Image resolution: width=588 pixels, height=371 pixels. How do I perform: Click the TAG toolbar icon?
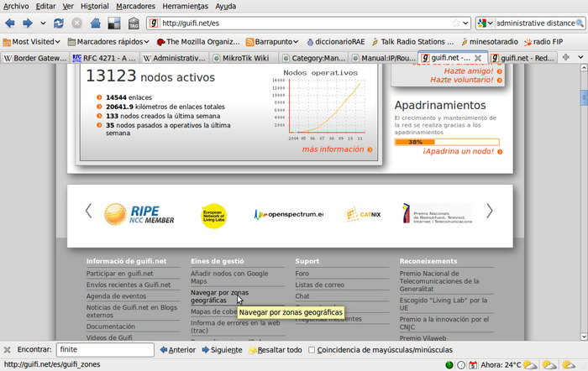coord(134,24)
